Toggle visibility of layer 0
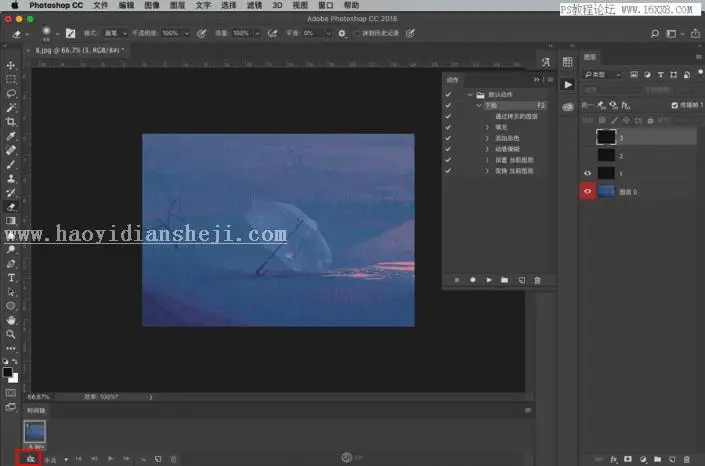The height and width of the screenshot is (466, 705). 587,192
